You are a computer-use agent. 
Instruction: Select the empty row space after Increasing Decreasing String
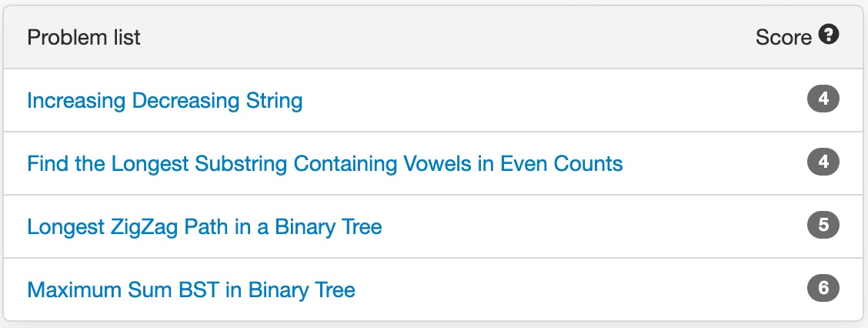[539, 100]
